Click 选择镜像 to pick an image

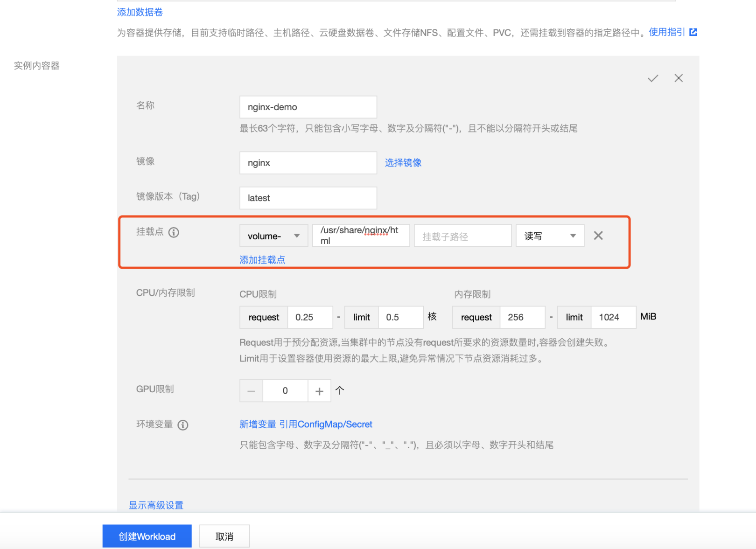click(x=403, y=163)
